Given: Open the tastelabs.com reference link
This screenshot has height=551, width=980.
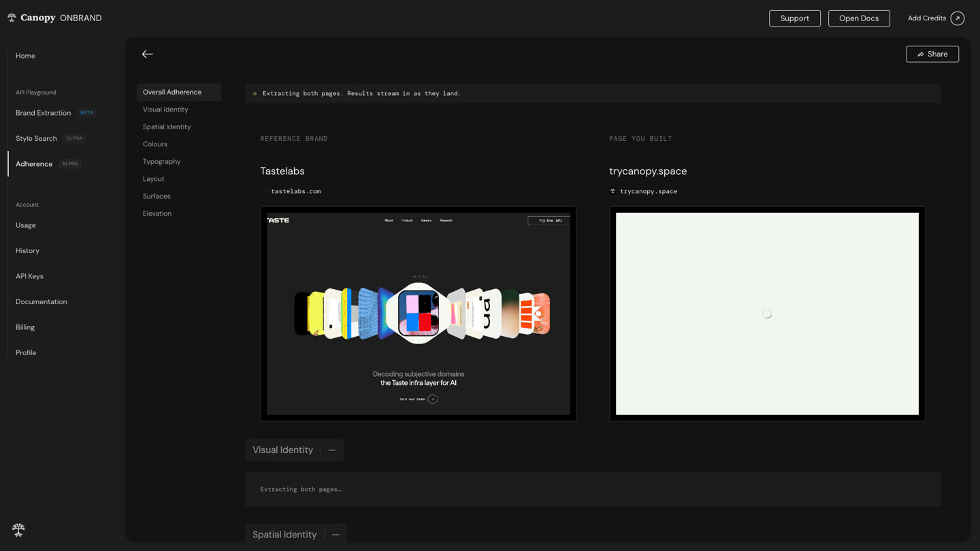Looking at the screenshot, I should tap(296, 191).
